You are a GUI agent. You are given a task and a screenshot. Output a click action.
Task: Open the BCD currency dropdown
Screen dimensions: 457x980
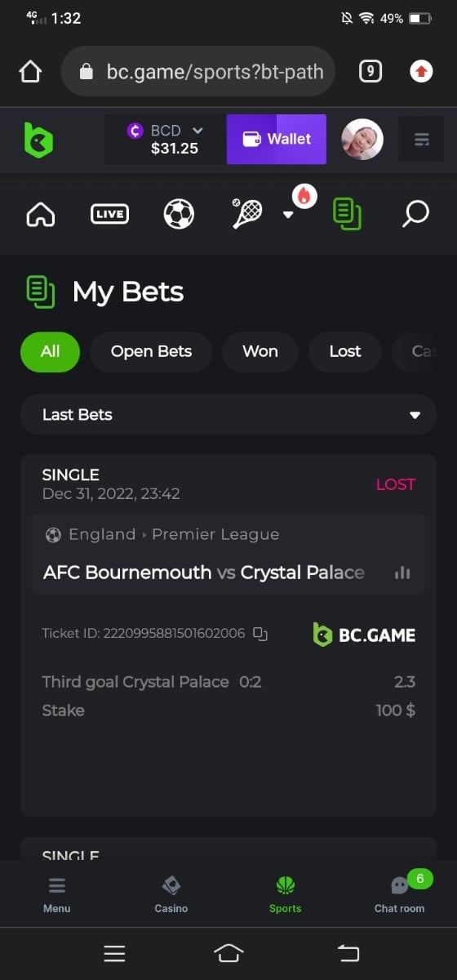pos(166,140)
